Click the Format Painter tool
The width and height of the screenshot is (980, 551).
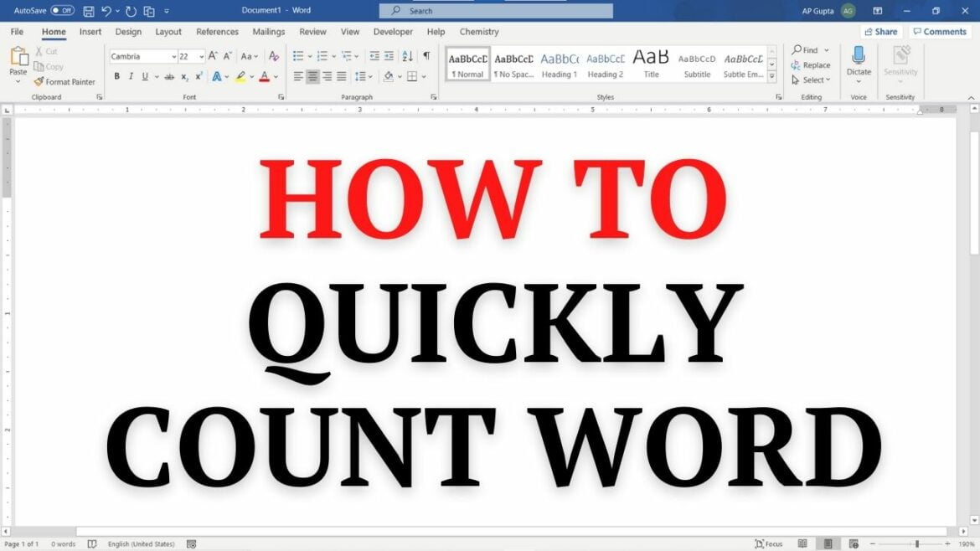pos(65,81)
